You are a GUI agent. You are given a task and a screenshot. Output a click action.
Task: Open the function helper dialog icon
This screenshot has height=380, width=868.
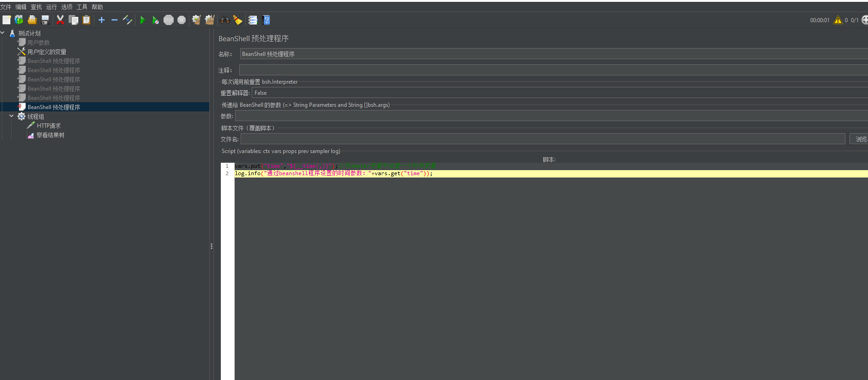(253, 20)
